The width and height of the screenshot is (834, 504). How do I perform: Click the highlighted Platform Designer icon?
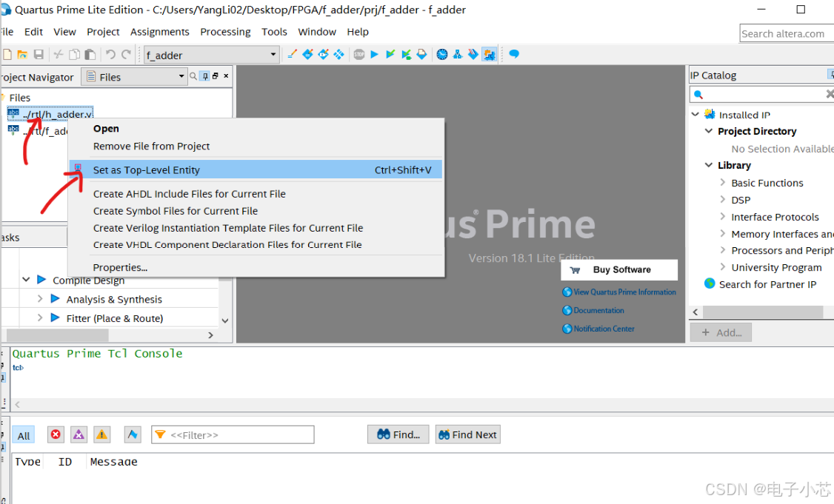489,54
